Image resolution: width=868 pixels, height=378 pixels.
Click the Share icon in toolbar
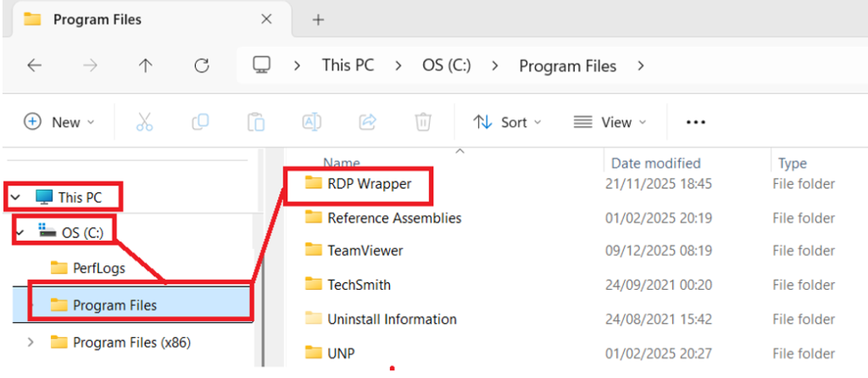368,122
